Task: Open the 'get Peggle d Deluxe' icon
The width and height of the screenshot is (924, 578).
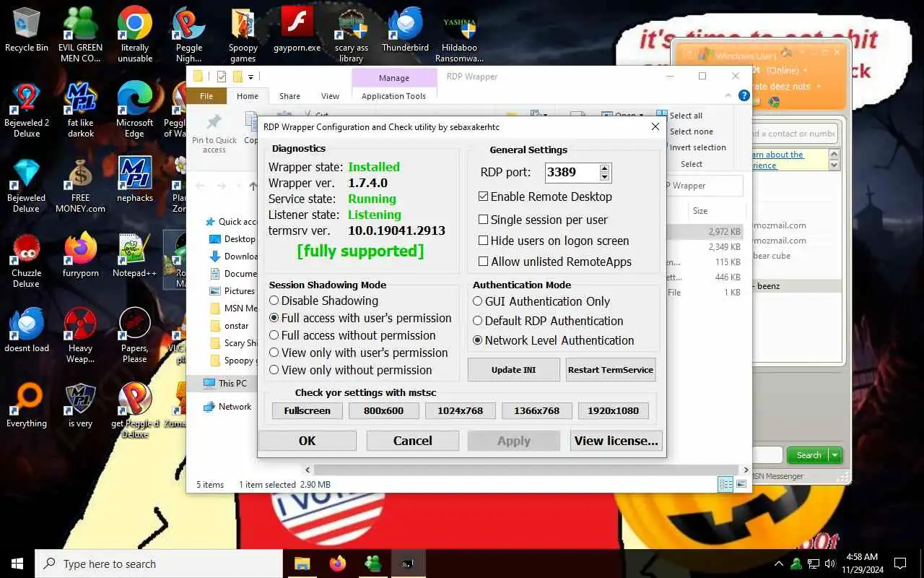Action: [x=135, y=410]
